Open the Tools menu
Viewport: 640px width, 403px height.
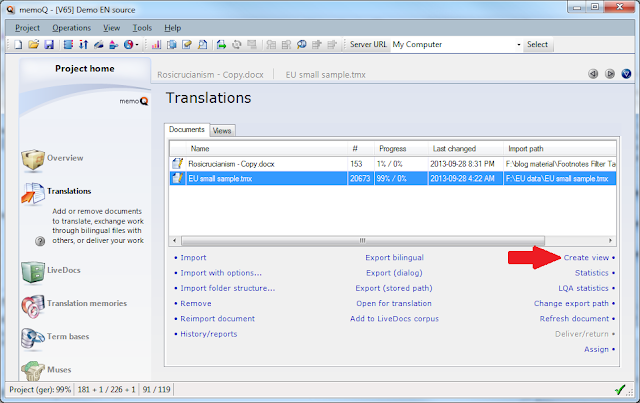point(142,28)
